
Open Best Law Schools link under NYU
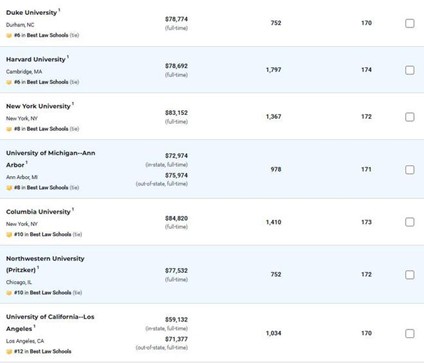click(x=47, y=129)
